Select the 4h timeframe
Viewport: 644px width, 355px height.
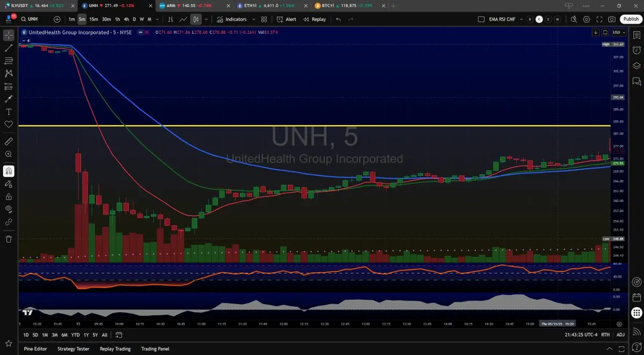[x=126, y=19]
